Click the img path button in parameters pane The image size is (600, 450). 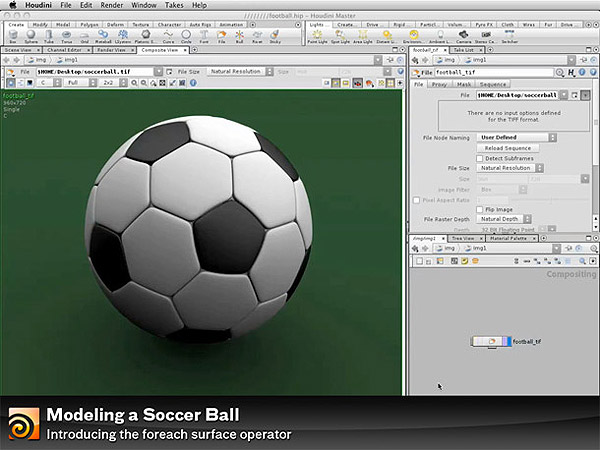(x=446, y=60)
